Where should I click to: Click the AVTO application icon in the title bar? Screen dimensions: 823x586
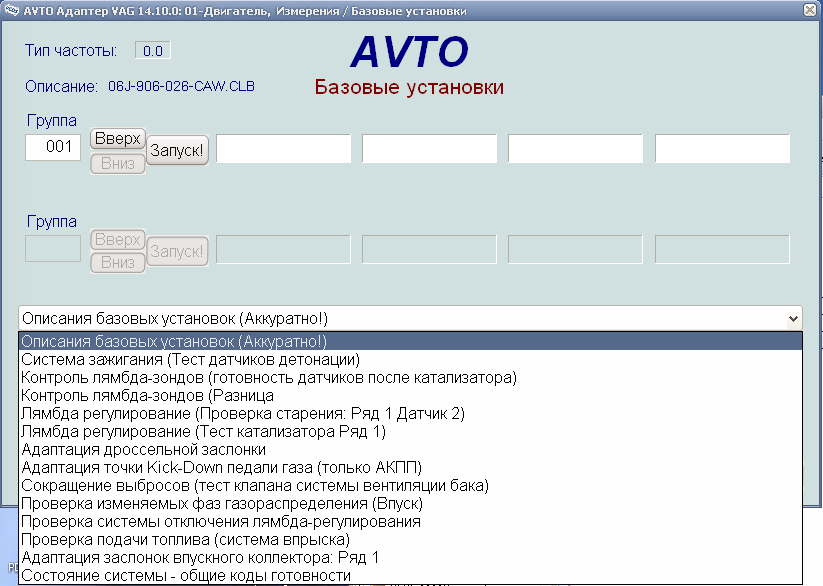pos(13,10)
